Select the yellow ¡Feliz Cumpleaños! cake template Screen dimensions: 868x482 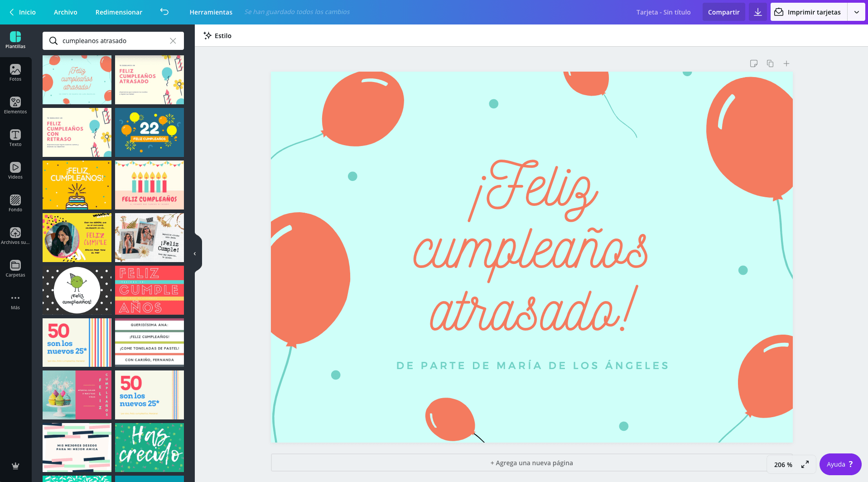pyautogui.click(x=77, y=185)
